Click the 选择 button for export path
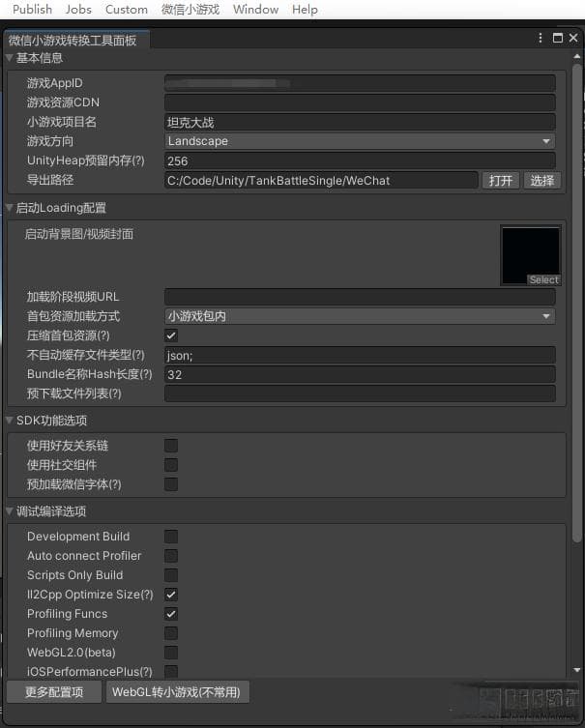The image size is (585, 728). pyautogui.click(x=542, y=181)
